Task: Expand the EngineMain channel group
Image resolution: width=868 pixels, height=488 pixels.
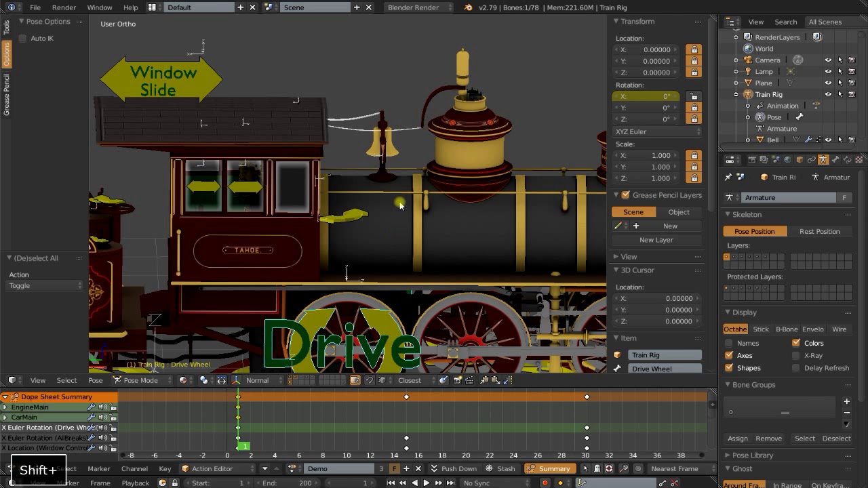Action: (x=5, y=407)
